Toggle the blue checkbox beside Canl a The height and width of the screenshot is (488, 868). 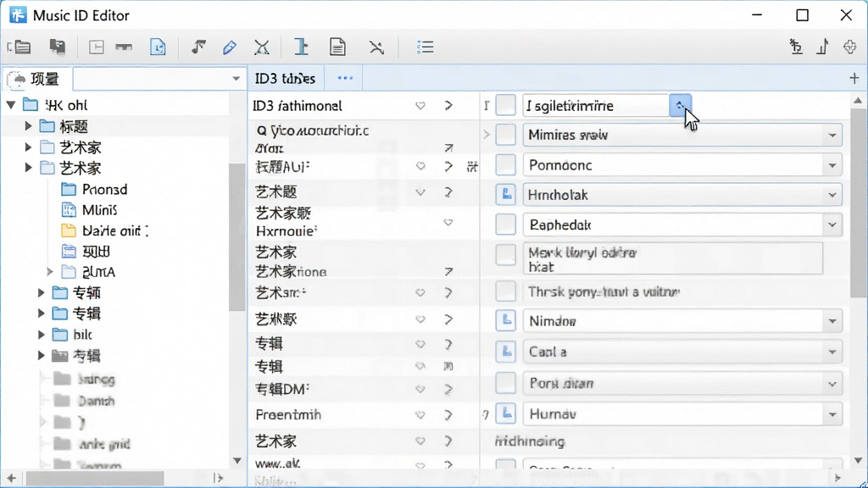tap(505, 352)
